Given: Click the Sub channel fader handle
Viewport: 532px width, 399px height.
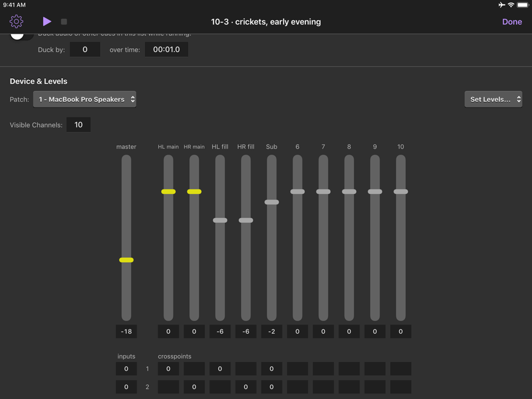Looking at the screenshot, I should point(272,202).
